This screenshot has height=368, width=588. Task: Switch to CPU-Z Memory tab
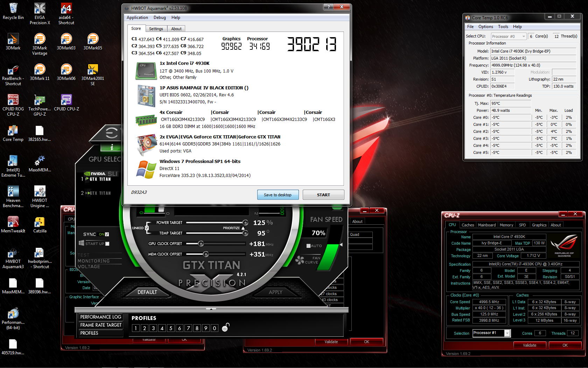[x=506, y=225]
